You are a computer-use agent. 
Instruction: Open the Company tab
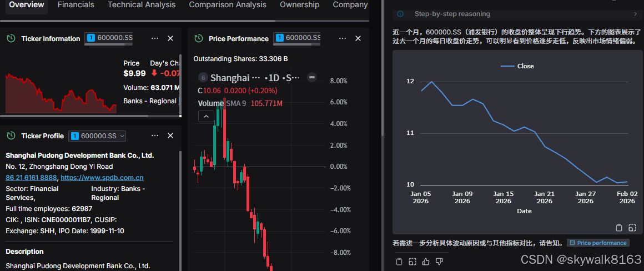pos(350,5)
